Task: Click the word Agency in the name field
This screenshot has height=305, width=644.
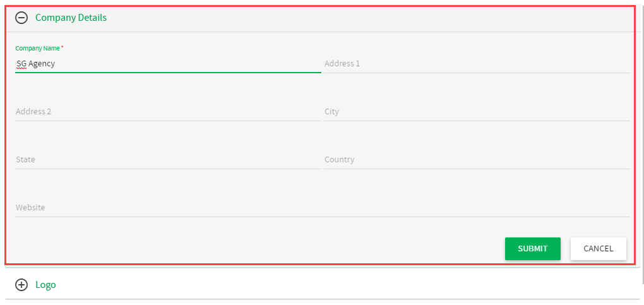Action: [x=42, y=64]
